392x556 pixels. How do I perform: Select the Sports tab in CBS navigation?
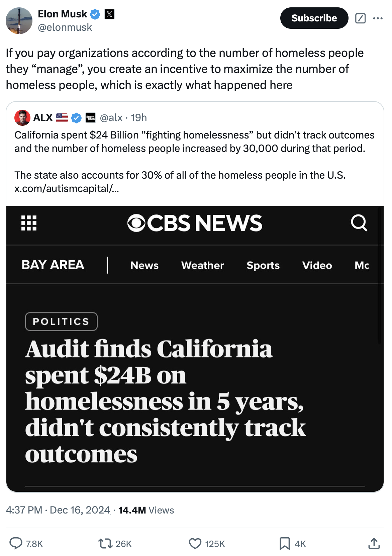[x=263, y=265]
